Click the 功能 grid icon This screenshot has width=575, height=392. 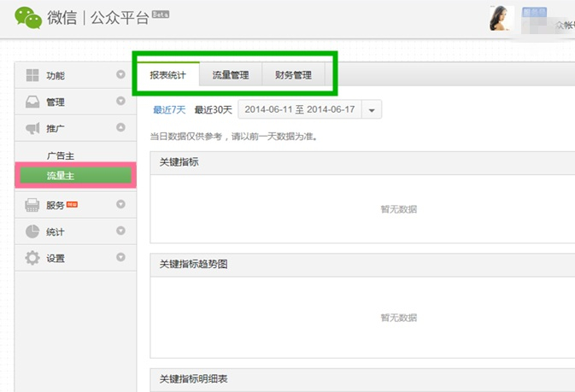coord(32,76)
